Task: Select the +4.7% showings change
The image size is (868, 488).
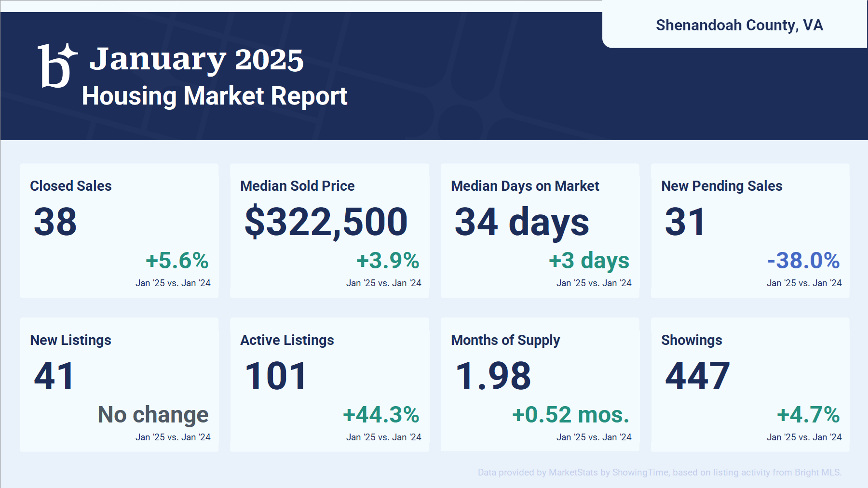Action: tap(808, 415)
